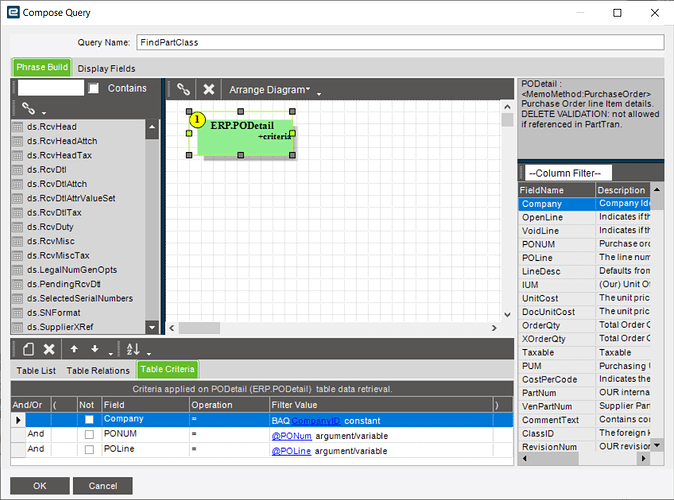Click the table icon beside ds.RcvHeadTax
Viewport: 674px width, 500px height.
click(x=17, y=155)
